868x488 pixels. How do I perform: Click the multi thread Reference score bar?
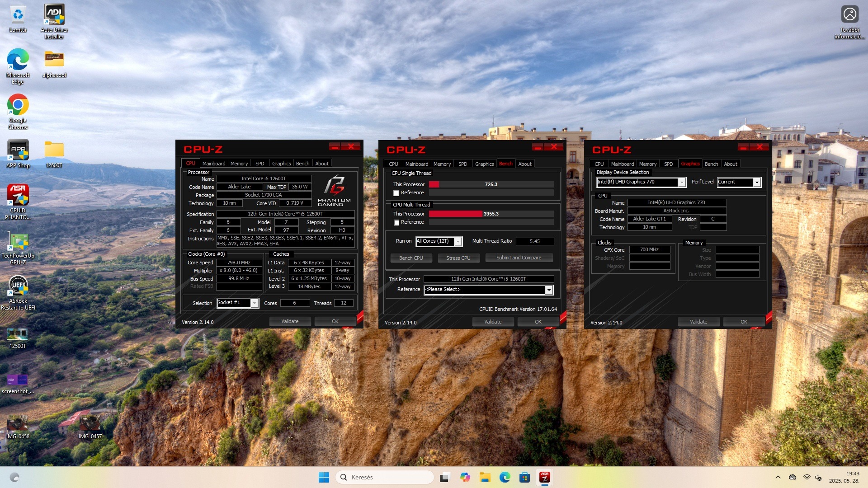(x=491, y=222)
